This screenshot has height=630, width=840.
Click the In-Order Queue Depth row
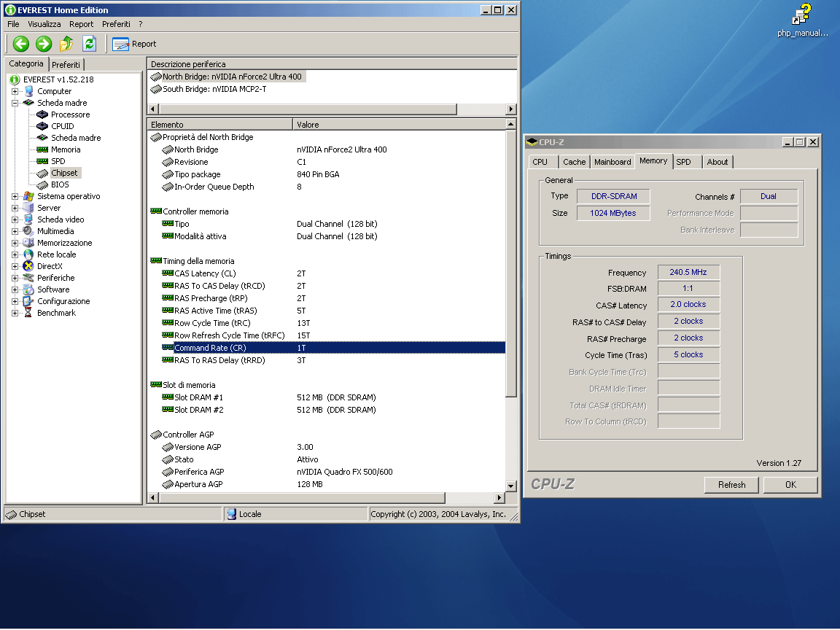(x=327, y=187)
